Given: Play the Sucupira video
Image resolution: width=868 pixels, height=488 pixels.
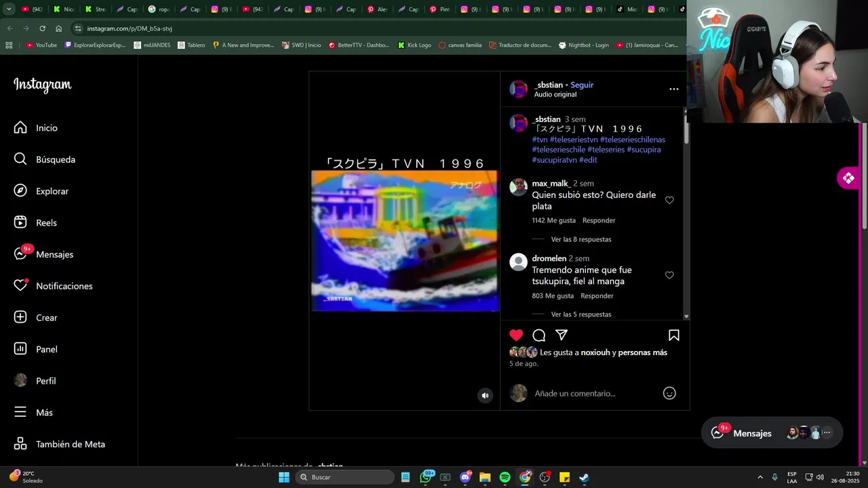Looking at the screenshot, I should 404,241.
